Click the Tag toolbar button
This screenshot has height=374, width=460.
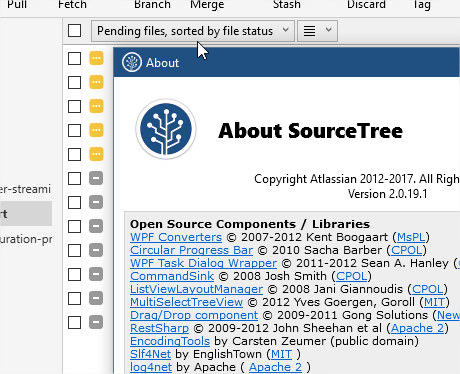tap(422, 5)
